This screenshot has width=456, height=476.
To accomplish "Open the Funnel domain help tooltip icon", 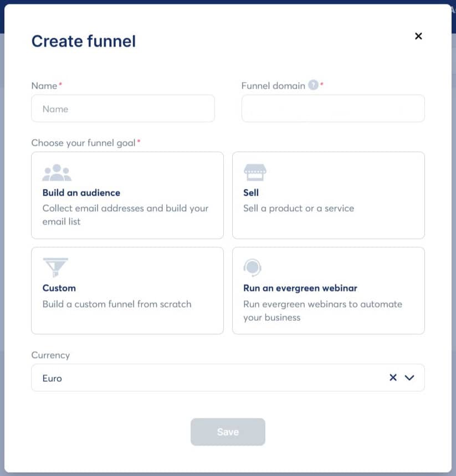I will [x=314, y=85].
